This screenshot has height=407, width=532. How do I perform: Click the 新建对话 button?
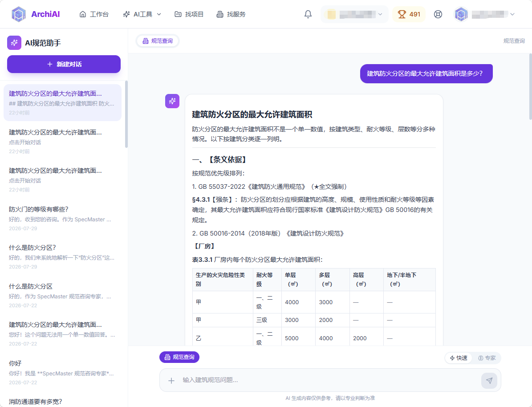(64, 64)
